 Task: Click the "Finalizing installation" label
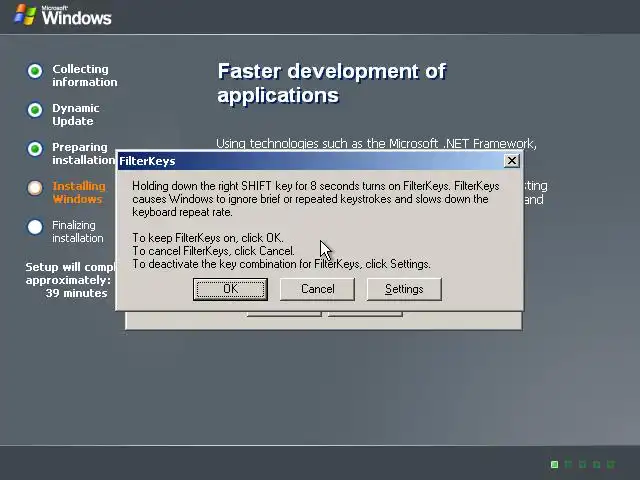point(78,231)
